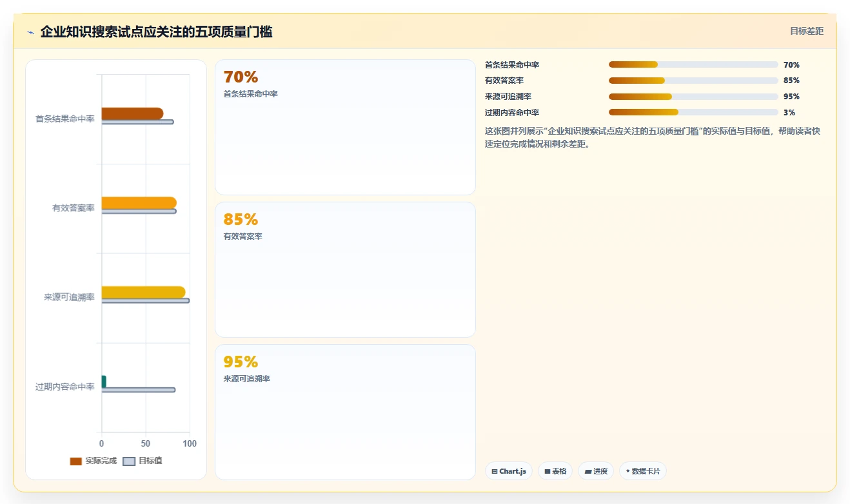Click the 首条结果命中率 chart axis label
The height and width of the screenshot is (504, 850).
coord(64,119)
